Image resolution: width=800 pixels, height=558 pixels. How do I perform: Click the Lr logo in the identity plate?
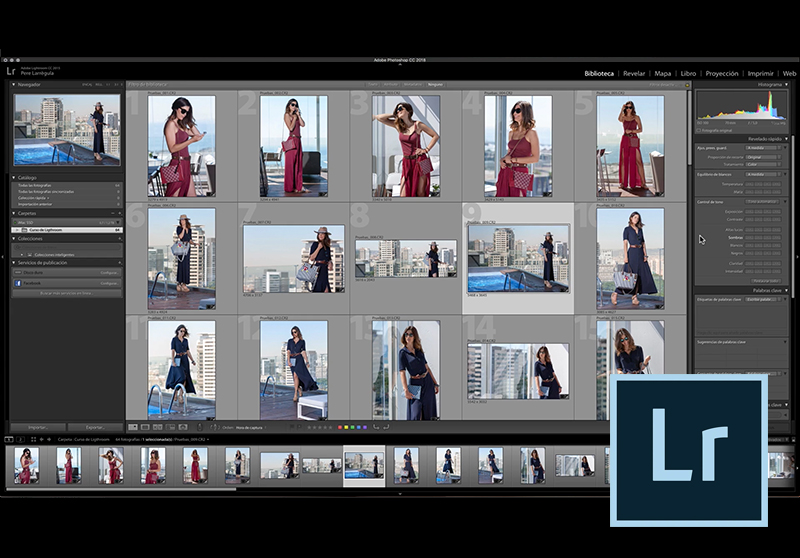(11, 71)
